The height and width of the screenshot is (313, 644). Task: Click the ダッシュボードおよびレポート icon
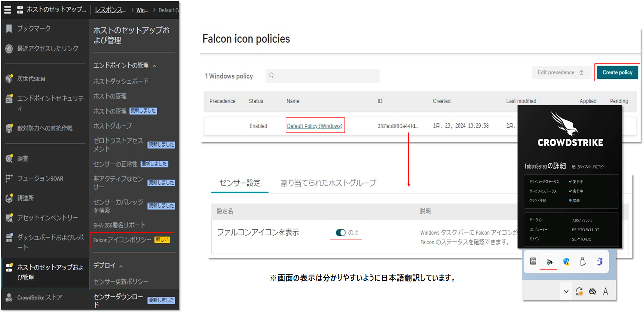click(x=9, y=238)
